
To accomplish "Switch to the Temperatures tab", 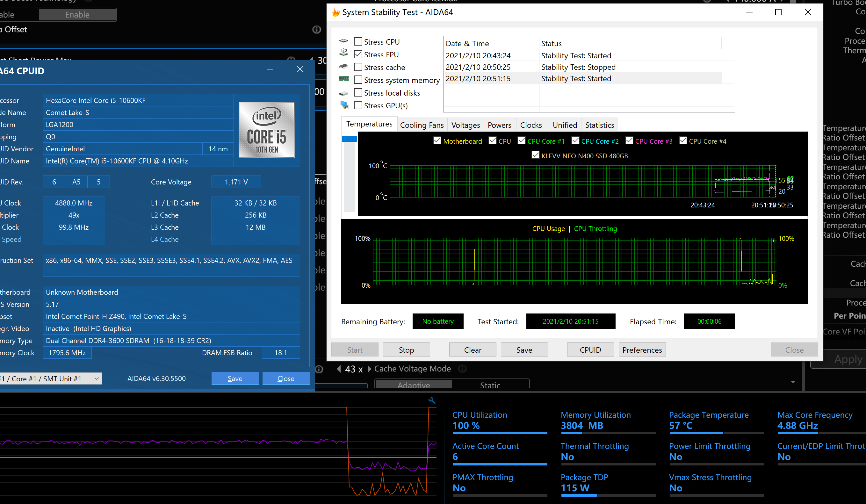I will [369, 124].
